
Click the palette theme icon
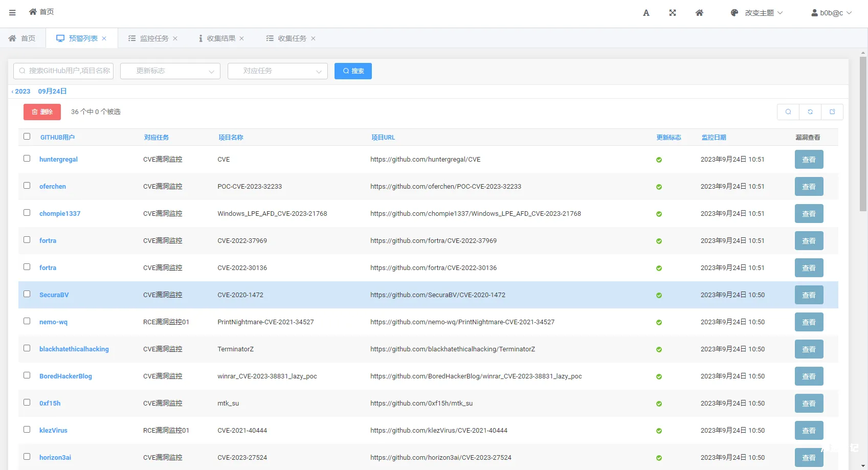coord(735,13)
